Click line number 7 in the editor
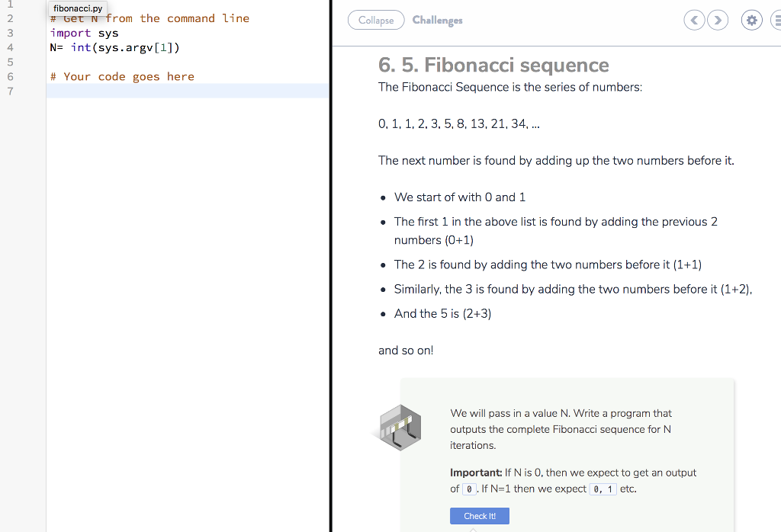The image size is (781, 532). tap(10, 91)
